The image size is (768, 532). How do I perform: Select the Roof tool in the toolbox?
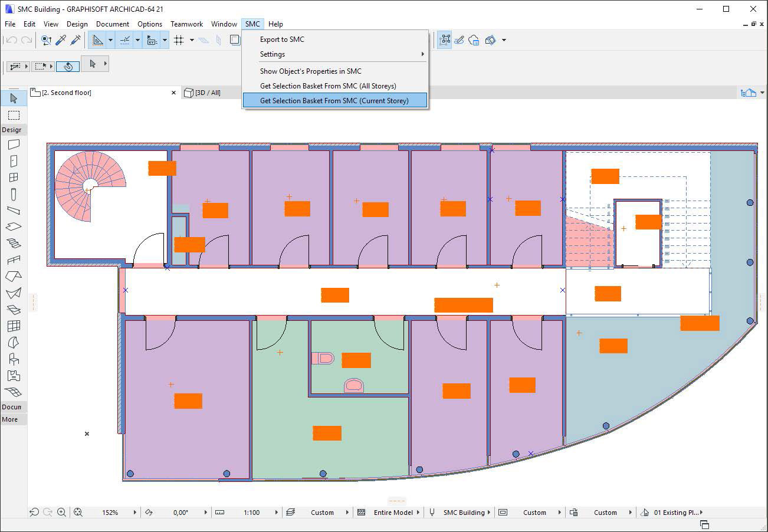(14, 276)
